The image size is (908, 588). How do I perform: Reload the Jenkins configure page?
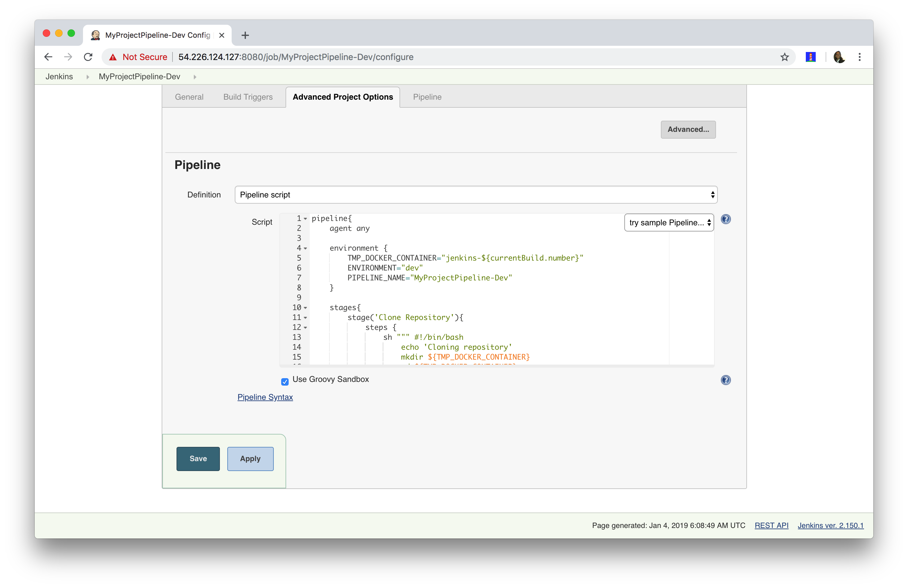[x=88, y=57]
